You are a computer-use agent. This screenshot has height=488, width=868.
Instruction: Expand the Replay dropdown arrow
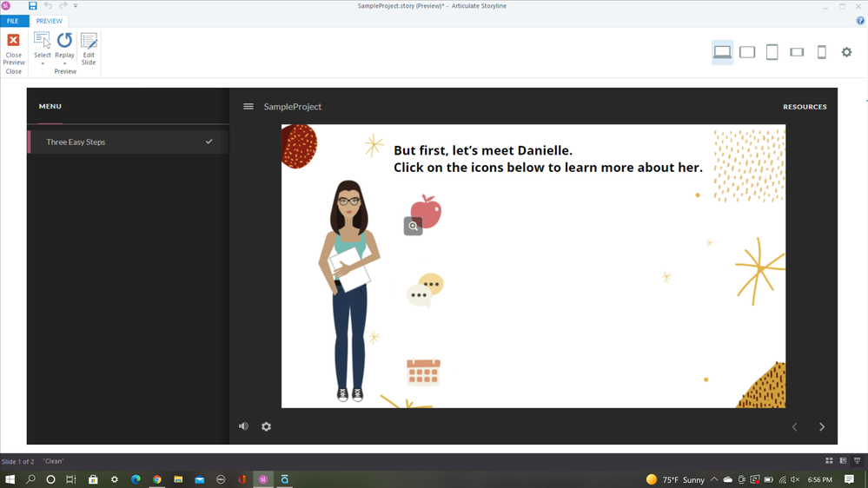[x=64, y=63]
